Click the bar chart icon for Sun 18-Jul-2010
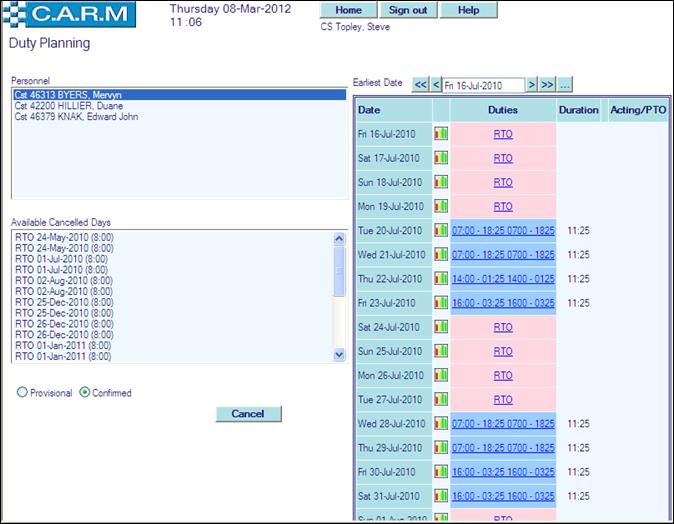 tap(441, 182)
